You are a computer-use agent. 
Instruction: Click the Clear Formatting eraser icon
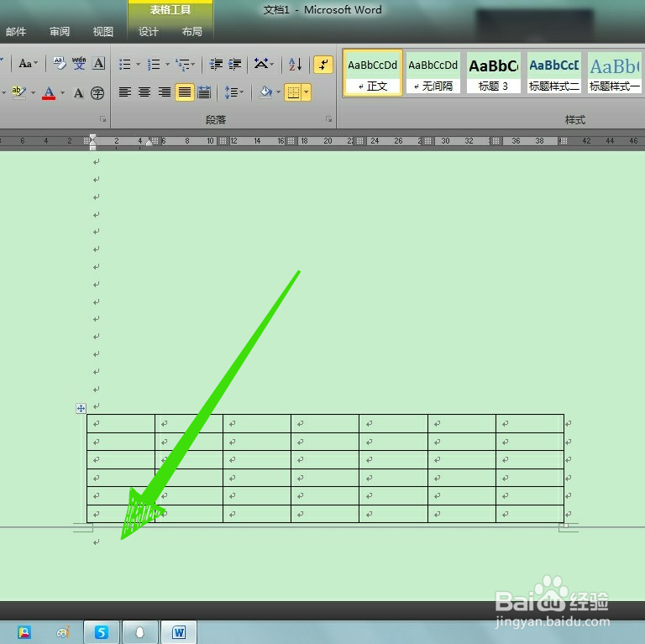(60, 63)
